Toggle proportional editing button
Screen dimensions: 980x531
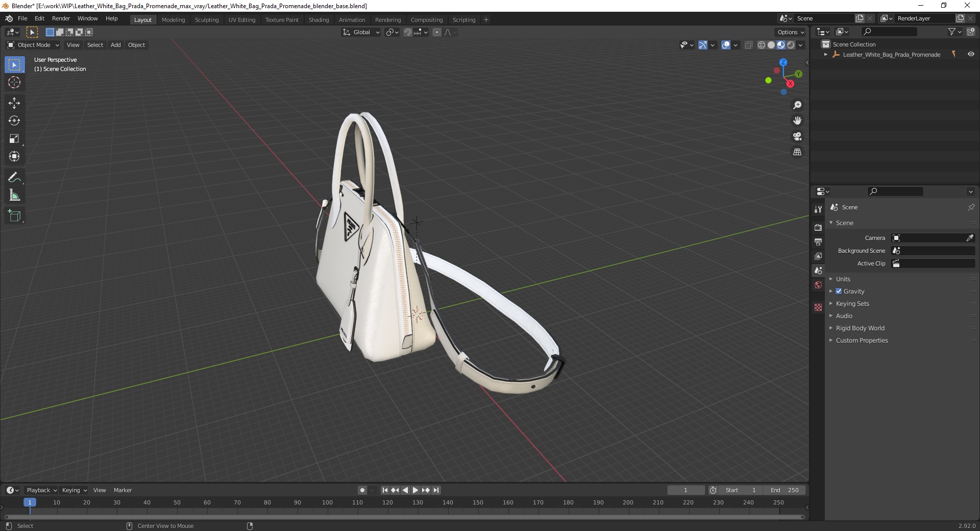pos(437,32)
